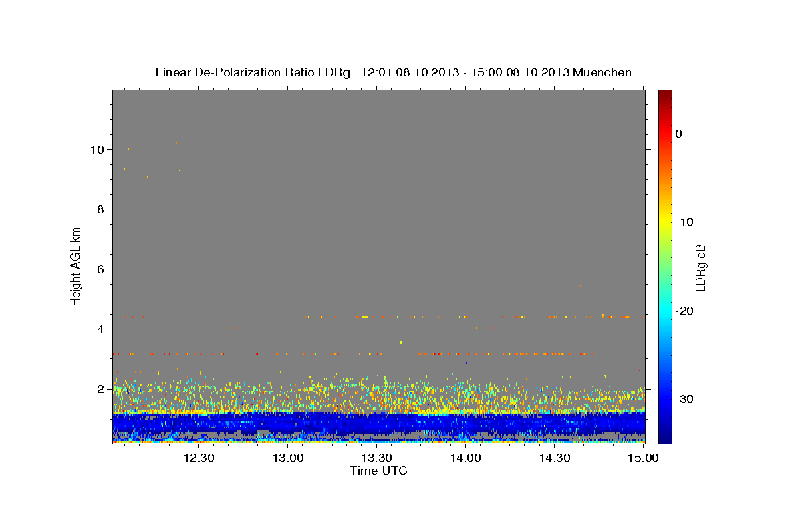The image size is (798, 532).
Task: Click the '15:00 08.10.2013' end time in title
Action: [518, 72]
